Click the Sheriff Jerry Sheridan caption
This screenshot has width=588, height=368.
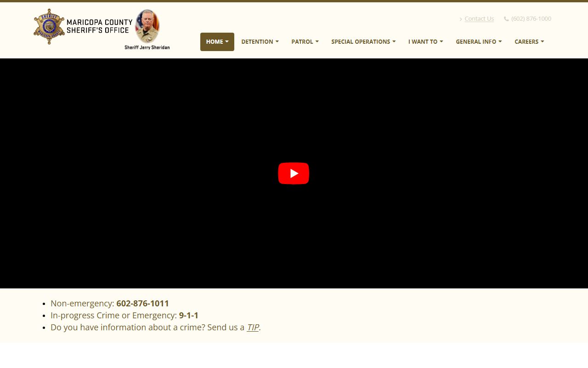pyautogui.click(x=147, y=47)
